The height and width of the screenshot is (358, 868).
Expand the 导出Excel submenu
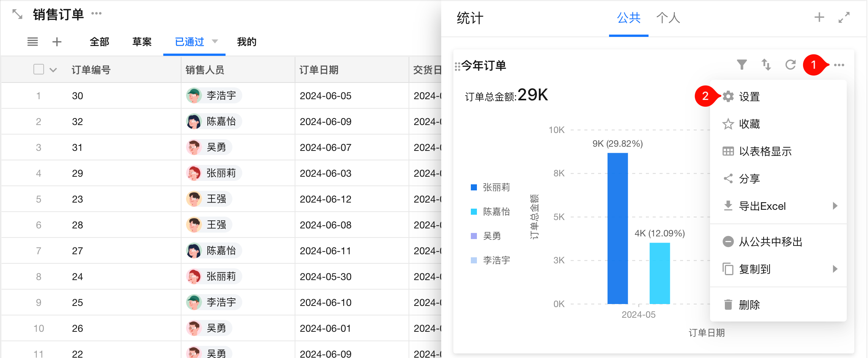[x=835, y=206]
